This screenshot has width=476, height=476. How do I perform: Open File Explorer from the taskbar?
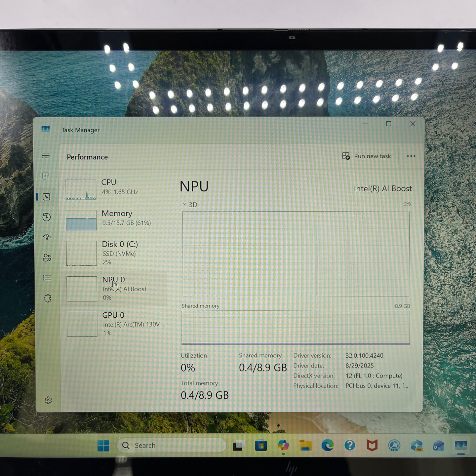click(x=305, y=446)
